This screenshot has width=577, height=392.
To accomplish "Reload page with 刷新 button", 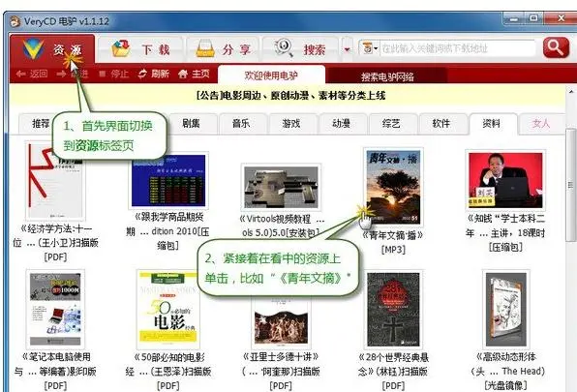I will [x=154, y=74].
